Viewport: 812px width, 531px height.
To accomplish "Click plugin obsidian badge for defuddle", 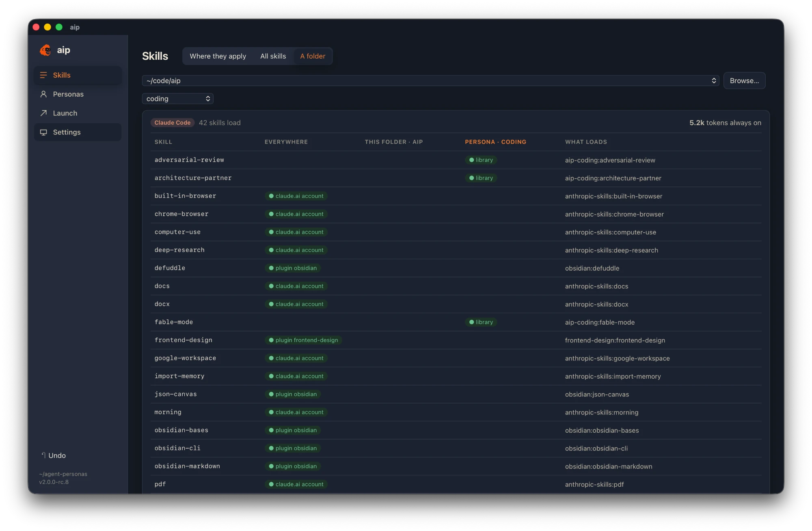I will (293, 268).
